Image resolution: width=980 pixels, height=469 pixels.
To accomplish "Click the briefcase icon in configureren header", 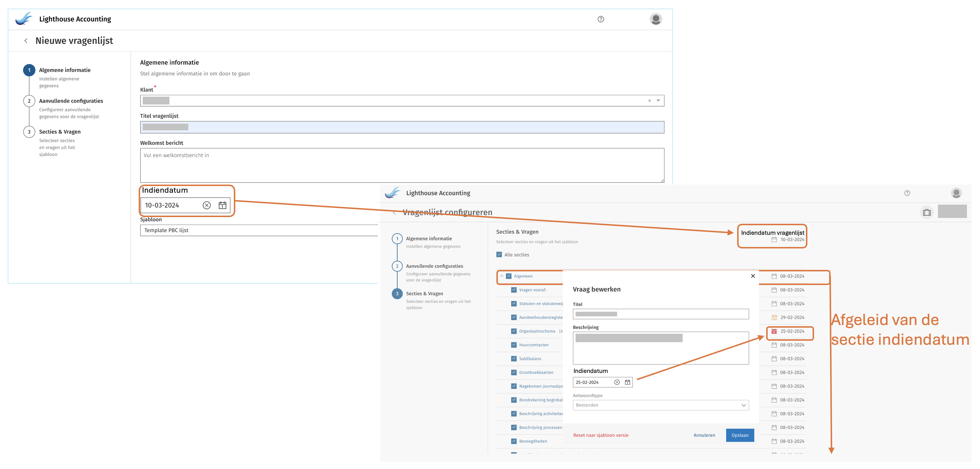I will 927,212.
